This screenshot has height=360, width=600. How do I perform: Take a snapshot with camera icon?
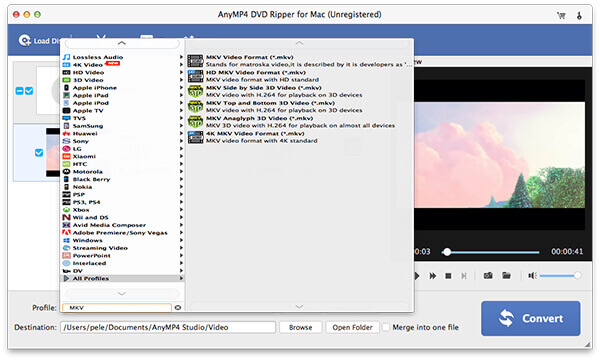(488, 275)
